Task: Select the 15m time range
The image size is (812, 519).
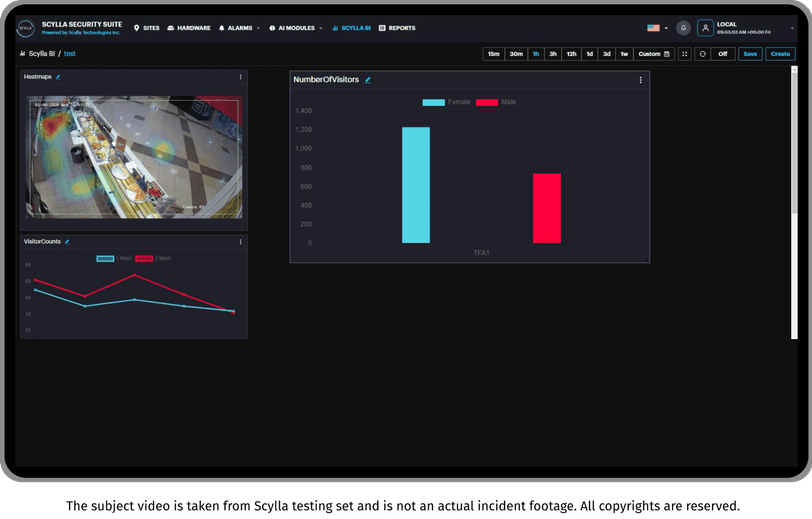Action: (x=494, y=54)
